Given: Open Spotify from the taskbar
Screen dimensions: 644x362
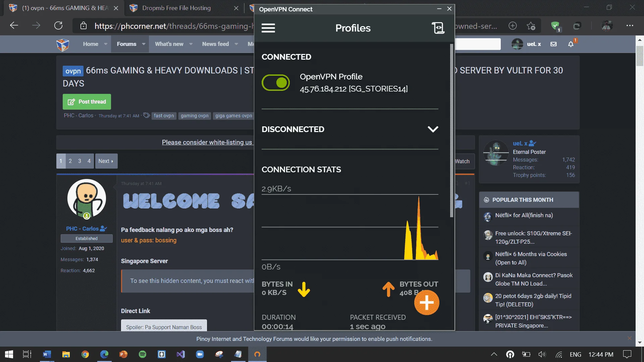Looking at the screenshot, I should [143, 354].
